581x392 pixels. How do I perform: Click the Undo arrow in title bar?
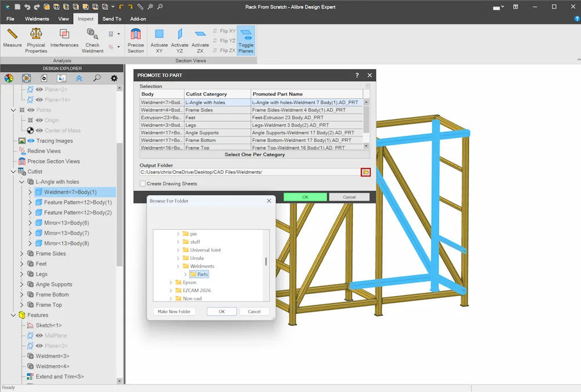[27, 6]
